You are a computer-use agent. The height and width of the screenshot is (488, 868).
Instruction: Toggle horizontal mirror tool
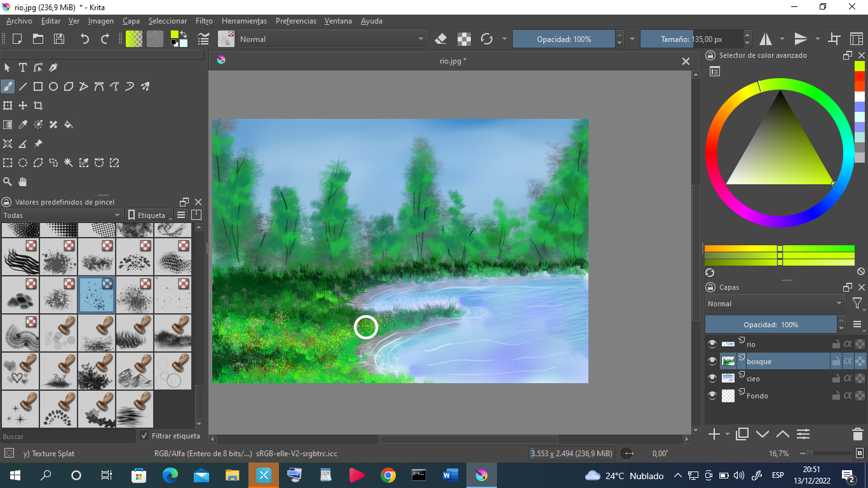[766, 39]
